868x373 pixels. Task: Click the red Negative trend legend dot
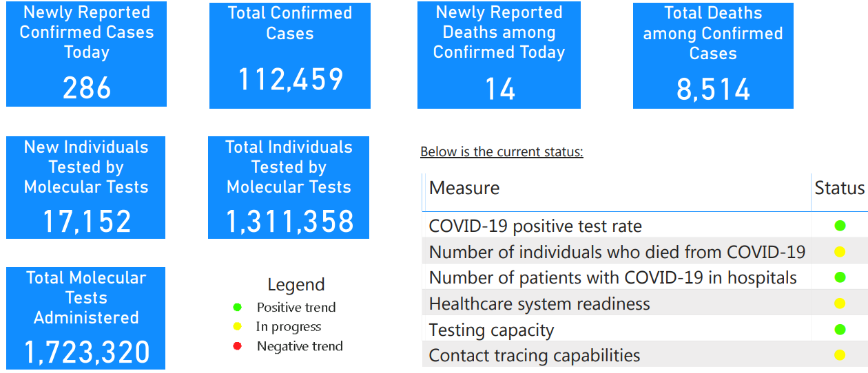coord(238,346)
